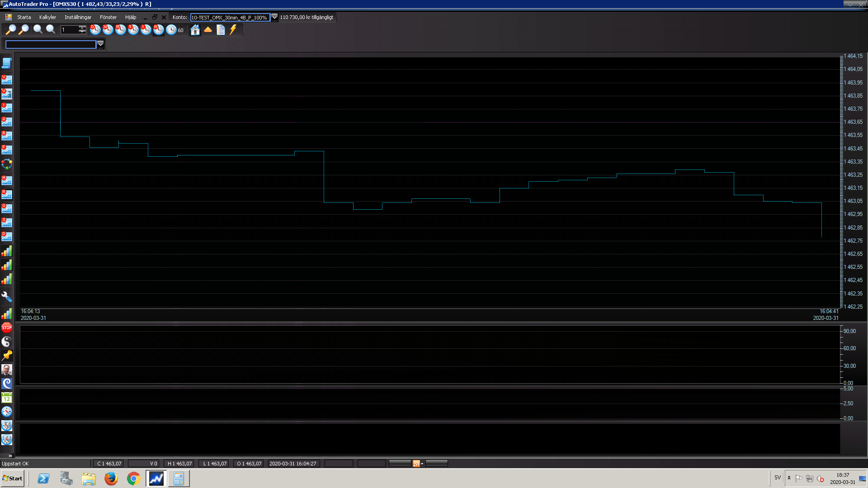Increase the zoom number spinner value

coord(82,28)
